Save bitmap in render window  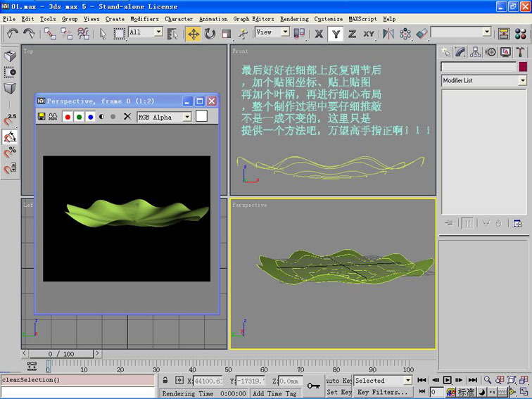[x=42, y=117]
